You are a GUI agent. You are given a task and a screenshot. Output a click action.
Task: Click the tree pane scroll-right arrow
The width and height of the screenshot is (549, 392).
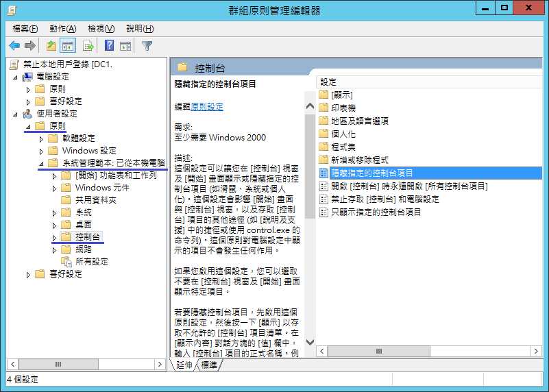tap(160, 365)
